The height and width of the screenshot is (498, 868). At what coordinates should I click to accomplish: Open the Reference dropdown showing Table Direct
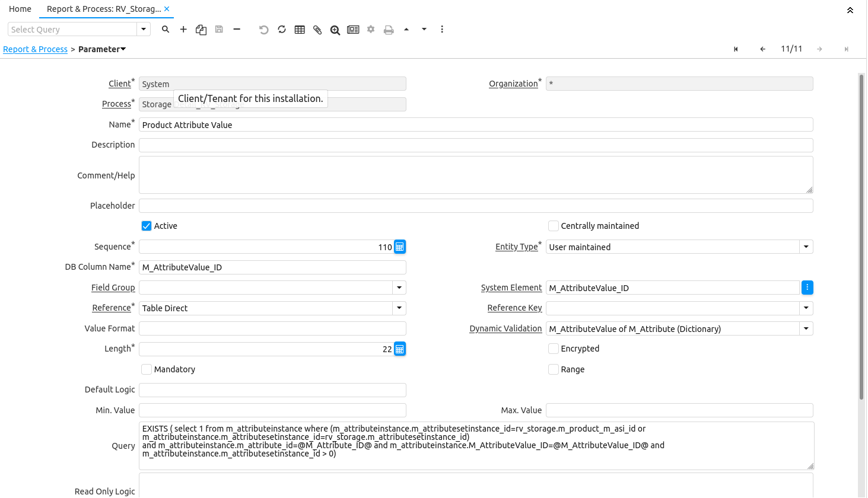click(x=399, y=308)
